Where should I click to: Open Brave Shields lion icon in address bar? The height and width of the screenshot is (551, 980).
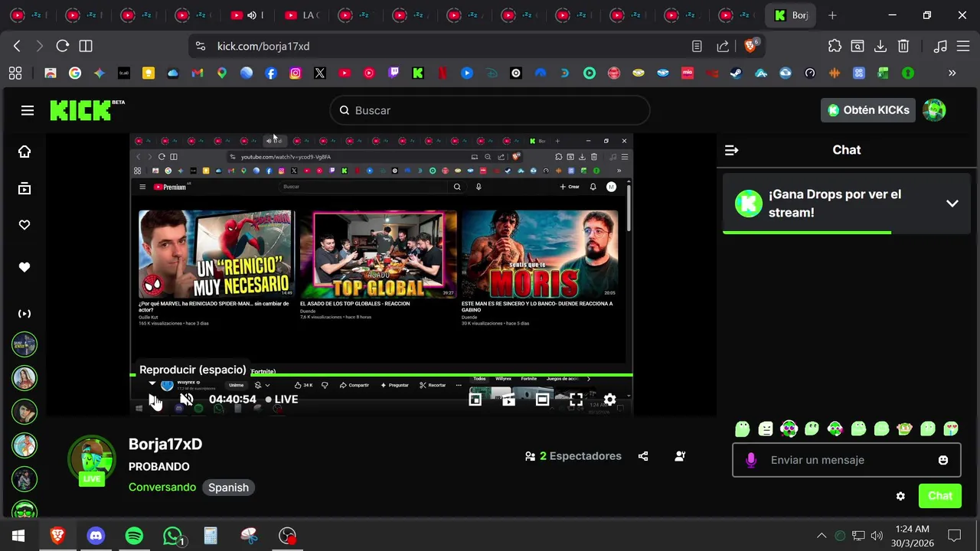751,46
